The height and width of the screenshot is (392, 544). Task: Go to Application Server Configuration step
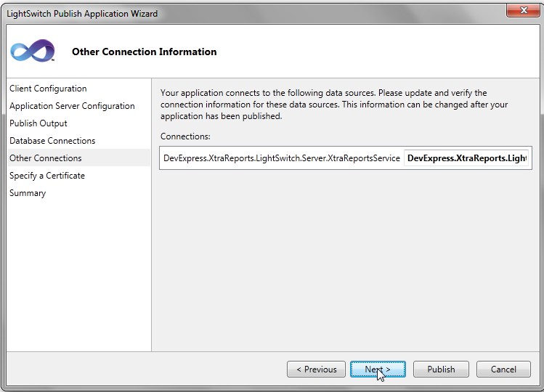tap(72, 106)
